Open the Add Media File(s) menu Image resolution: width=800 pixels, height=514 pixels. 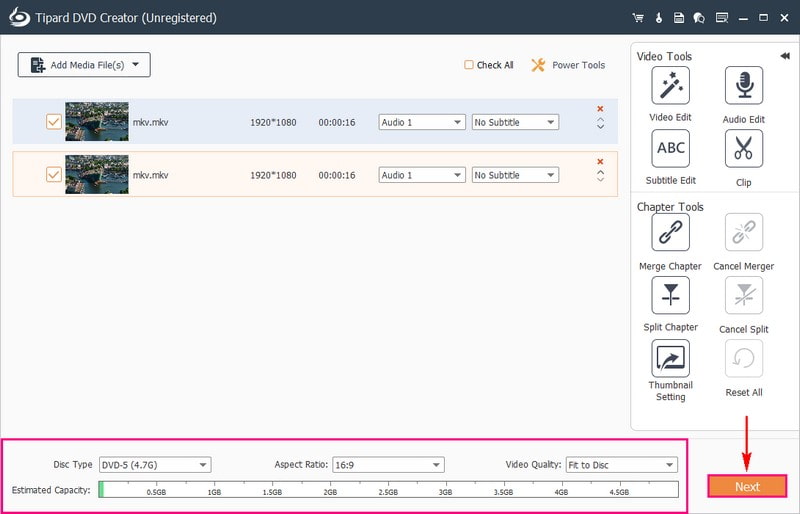(84, 65)
